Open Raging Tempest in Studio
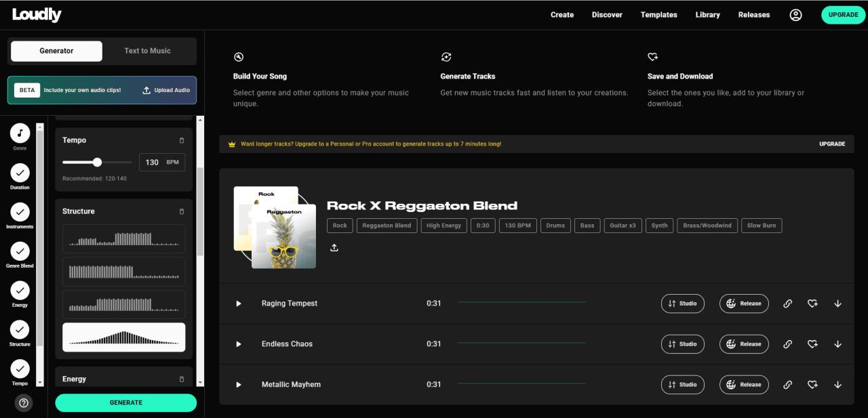The width and height of the screenshot is (868, 418). (x=682, y=304)
